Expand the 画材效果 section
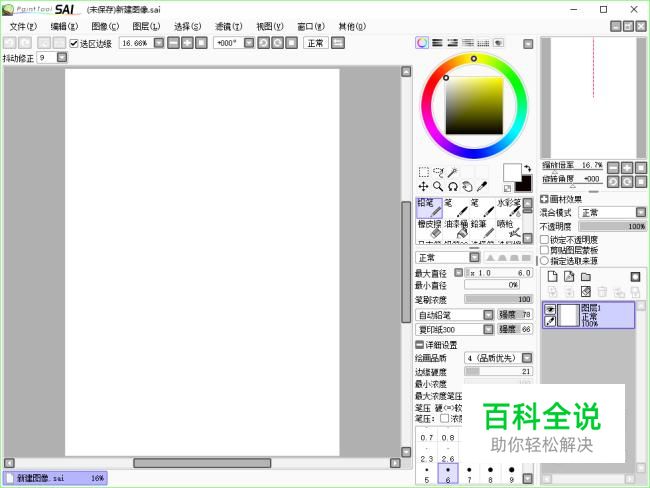 pos(544,199)
